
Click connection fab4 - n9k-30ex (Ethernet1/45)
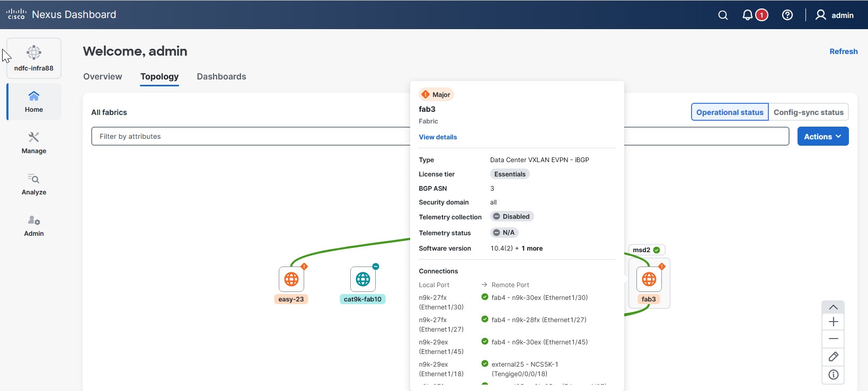(x=539, y=342)
